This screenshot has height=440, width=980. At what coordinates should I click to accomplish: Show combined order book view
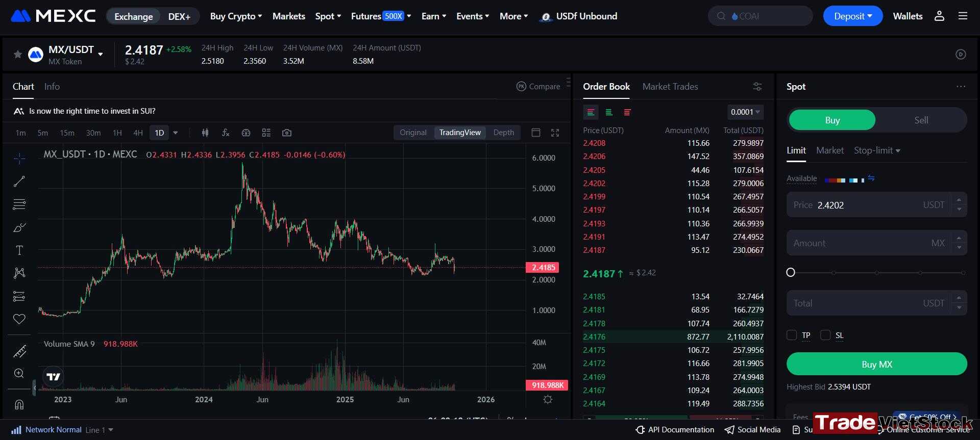pos(591,112)
